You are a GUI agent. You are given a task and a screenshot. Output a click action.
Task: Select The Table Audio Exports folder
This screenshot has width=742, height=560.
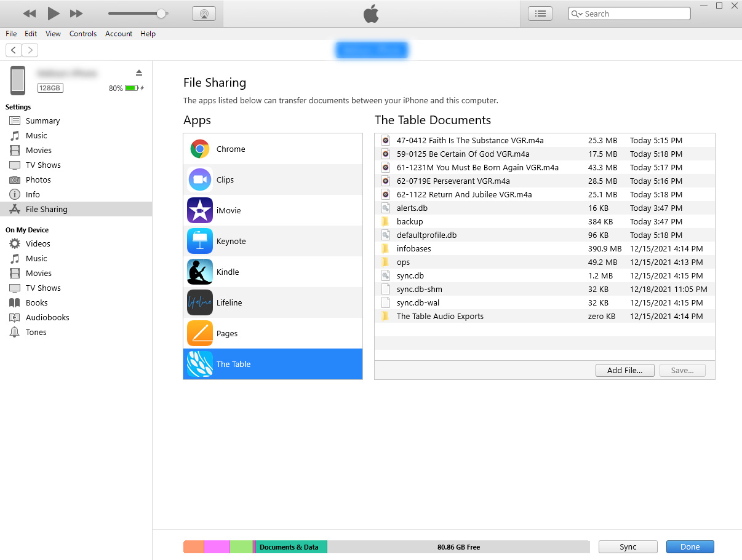pos(545,316)
